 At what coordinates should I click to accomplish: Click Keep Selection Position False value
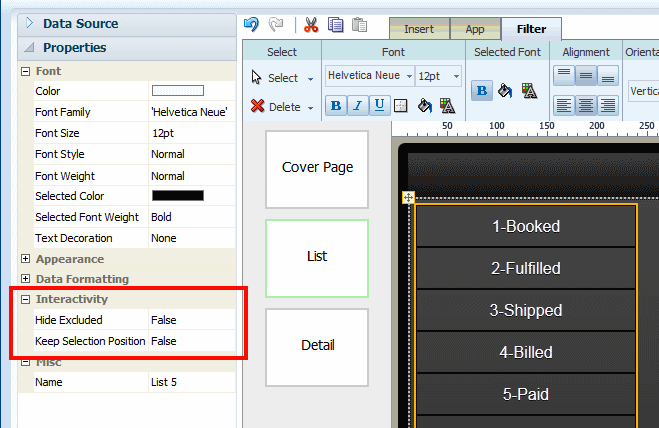[192, 341]
